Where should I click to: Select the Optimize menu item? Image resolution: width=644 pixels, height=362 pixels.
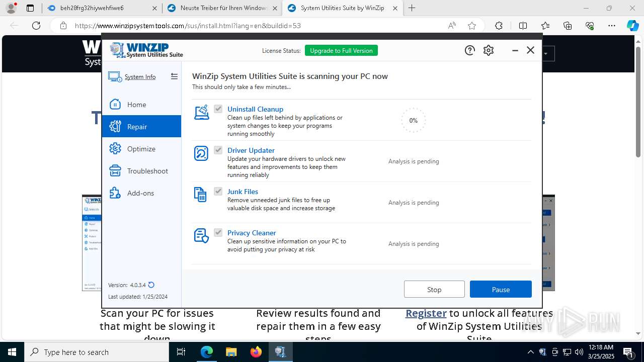[x=141, y=148]
